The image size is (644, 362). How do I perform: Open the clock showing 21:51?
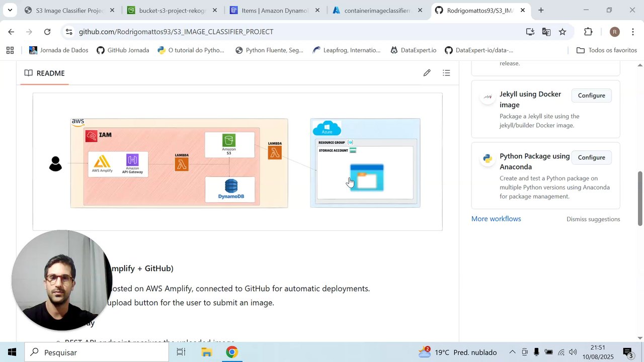coord(598,352)
